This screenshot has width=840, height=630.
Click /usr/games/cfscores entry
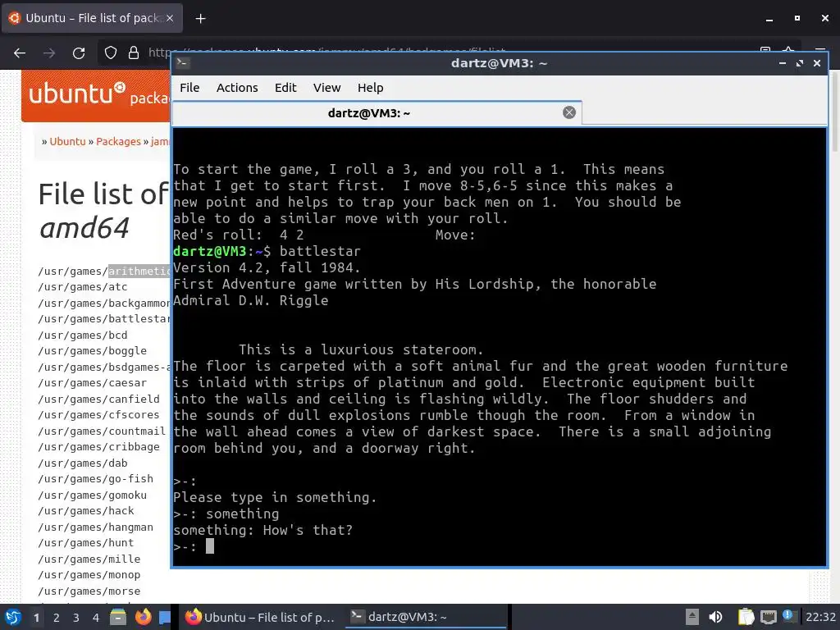click(98, 415)
